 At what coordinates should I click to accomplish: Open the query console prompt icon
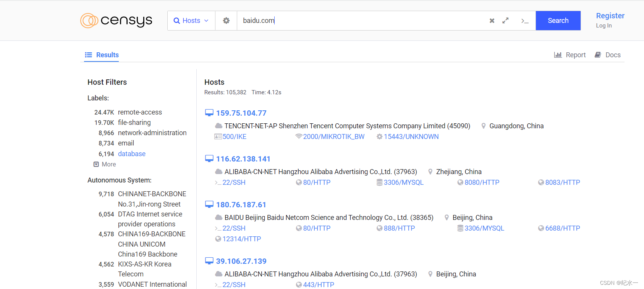tap(525, 21)
